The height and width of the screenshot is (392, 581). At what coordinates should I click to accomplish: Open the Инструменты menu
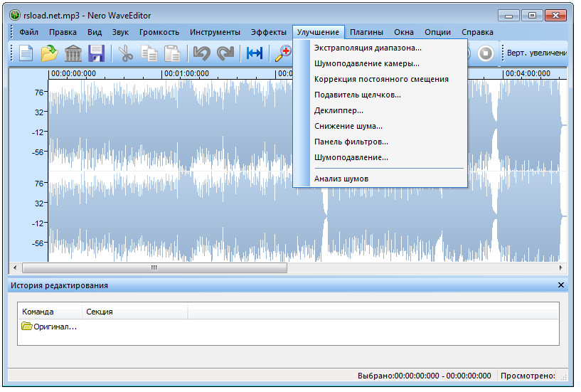pos(215,32)
